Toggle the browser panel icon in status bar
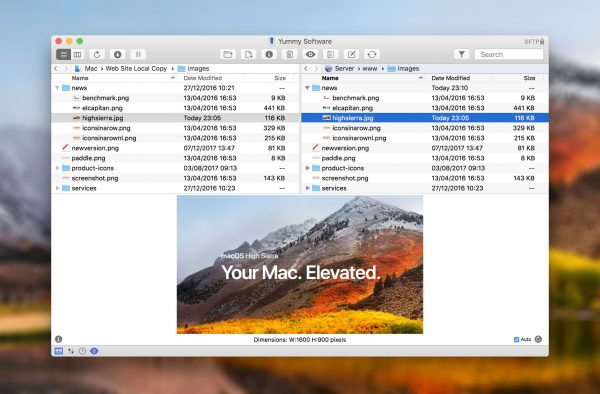 coord(59,351)
